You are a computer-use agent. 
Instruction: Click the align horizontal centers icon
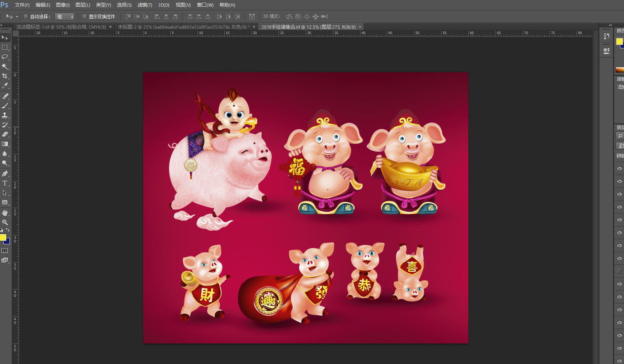pos(166,16)
